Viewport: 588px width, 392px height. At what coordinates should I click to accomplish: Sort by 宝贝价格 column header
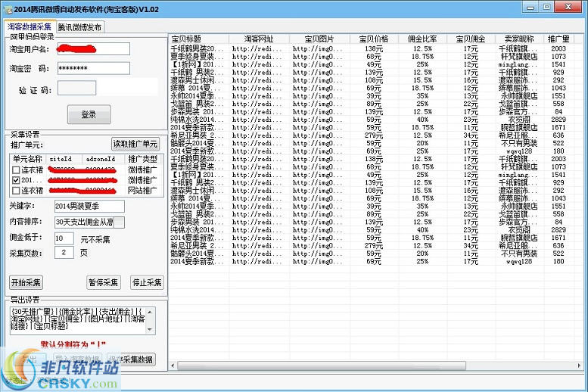click(x=374, y=39)
